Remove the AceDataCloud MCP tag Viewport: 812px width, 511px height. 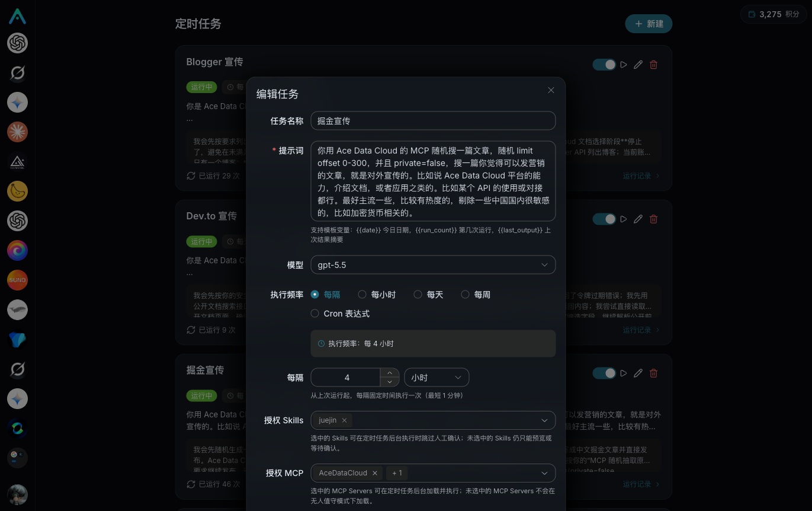pyautogui.click(x=374, y=473)
